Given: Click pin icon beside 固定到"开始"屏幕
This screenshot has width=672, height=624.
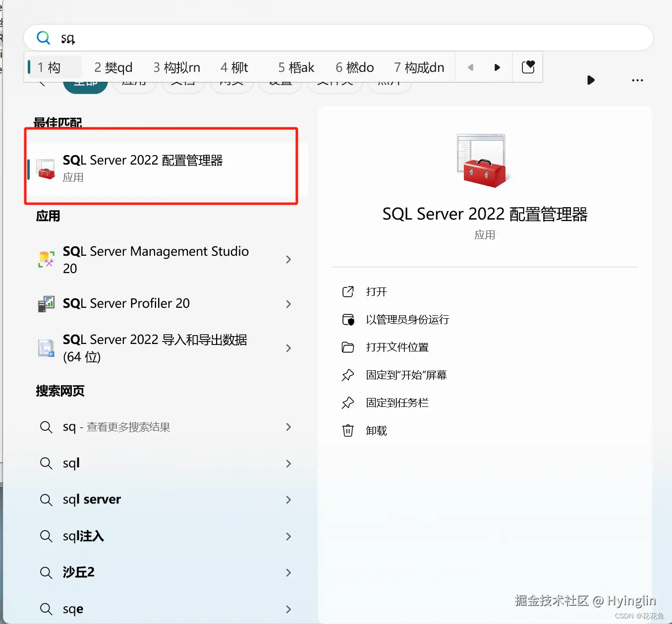Looking at the screenshot, I should pyautogui.click(x=348, y=375).
